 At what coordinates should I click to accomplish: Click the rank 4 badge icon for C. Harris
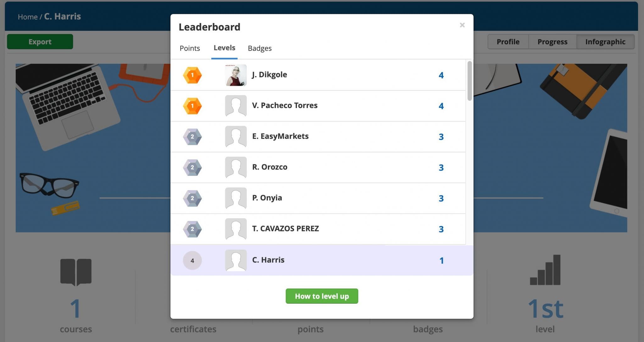pyautogui.click(x=192, y=259)
